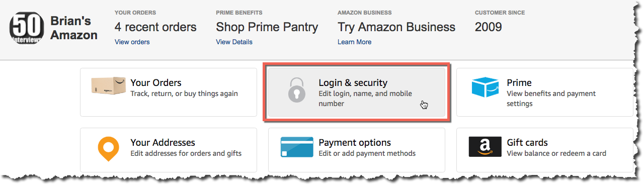Open the Payment options card title

[355, 143]
